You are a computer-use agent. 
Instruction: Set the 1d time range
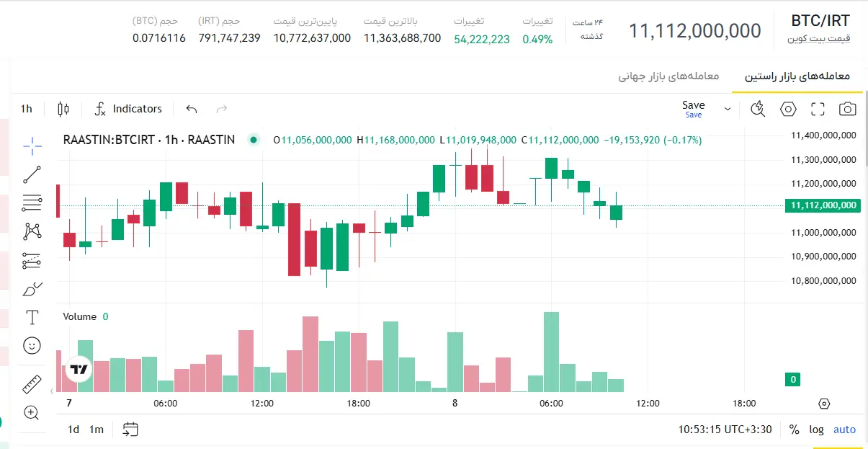pyautogui.click(x=73, y=430)
